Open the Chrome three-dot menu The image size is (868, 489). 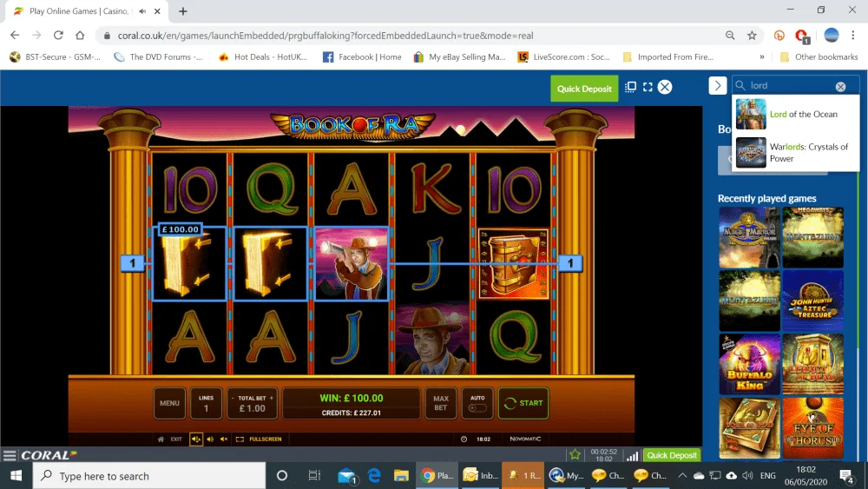853,36
